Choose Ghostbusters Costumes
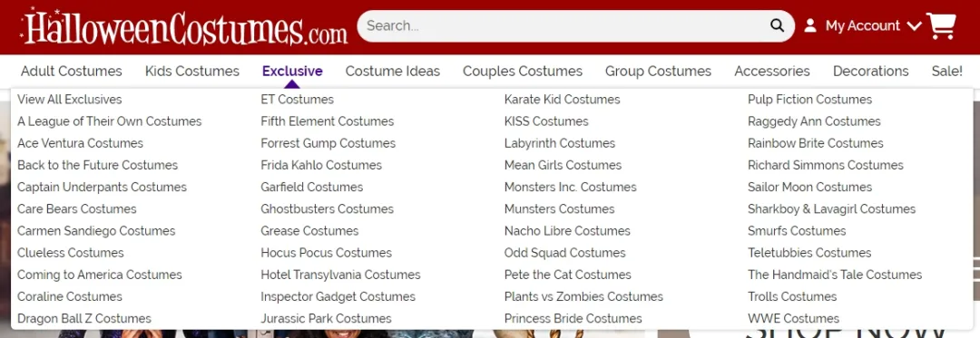This screenshot has width=980, height=338. (x=327, y=208)
